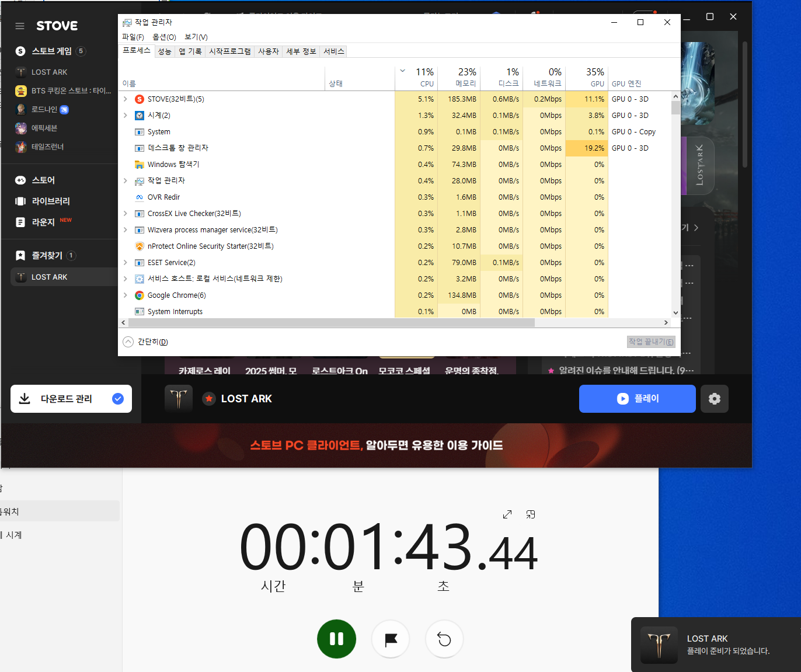801x672 pixels.
Task: Click the blue 플레이 button
Action: click(637, 399)
